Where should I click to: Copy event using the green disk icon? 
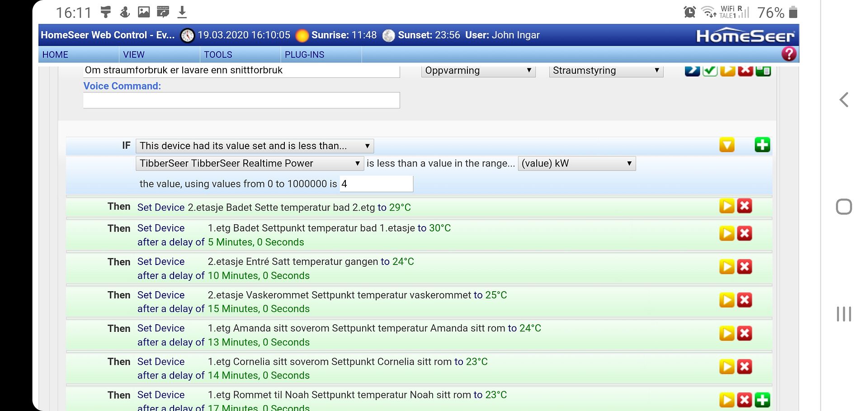(763, 70)
